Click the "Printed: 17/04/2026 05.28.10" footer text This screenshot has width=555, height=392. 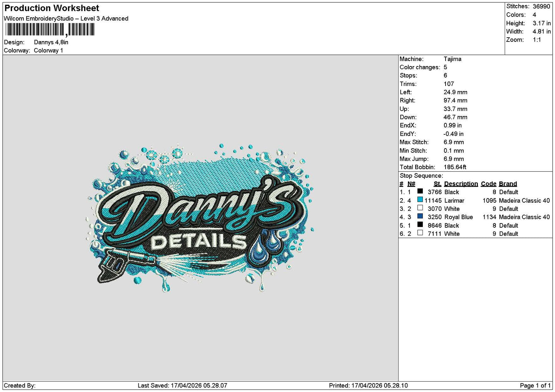coord(368,385)
